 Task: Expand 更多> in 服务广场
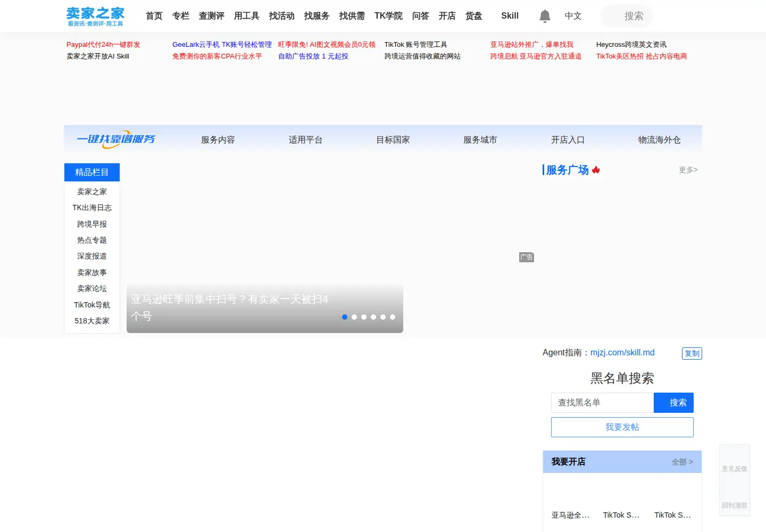[x=688, y=170]
